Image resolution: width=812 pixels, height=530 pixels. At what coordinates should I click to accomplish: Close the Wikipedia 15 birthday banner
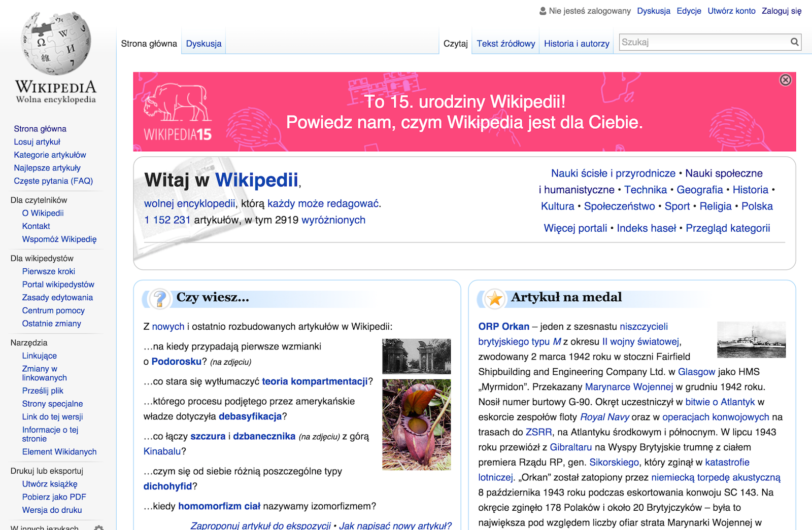[785, 80]
